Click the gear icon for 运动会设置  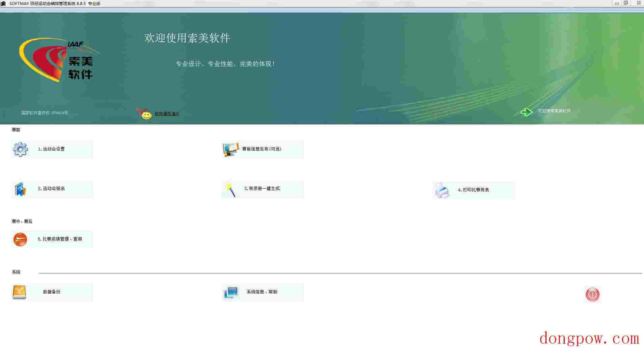(x=20, y=149)
